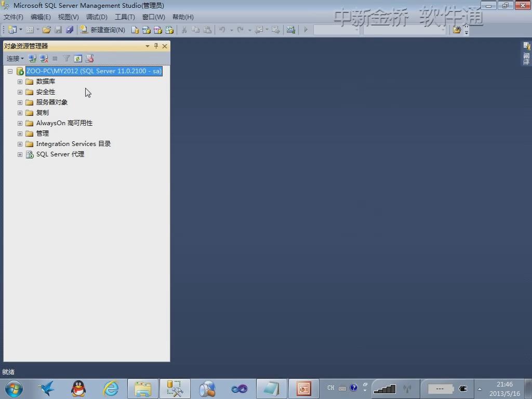Screen dimensions: 532x399
Task: Click the 新建查询(N) button
Action: (102, 30)
